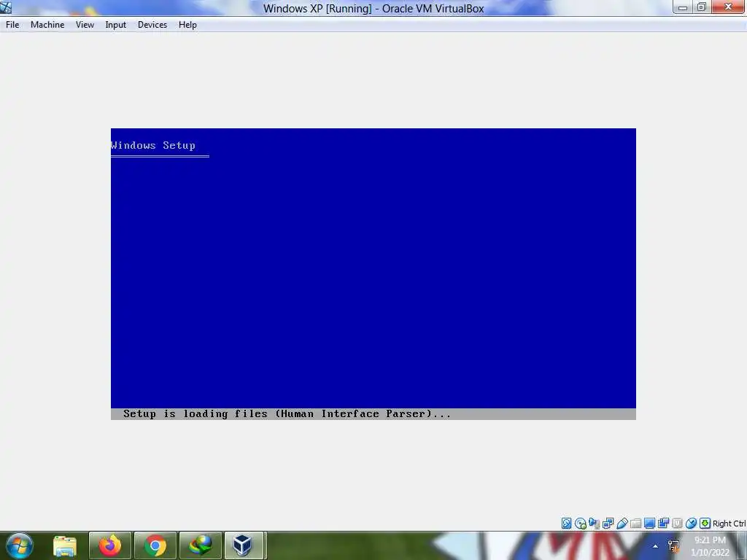Open the taskbar clock showing 9:21 PM
747x560 pixels.
710,546
